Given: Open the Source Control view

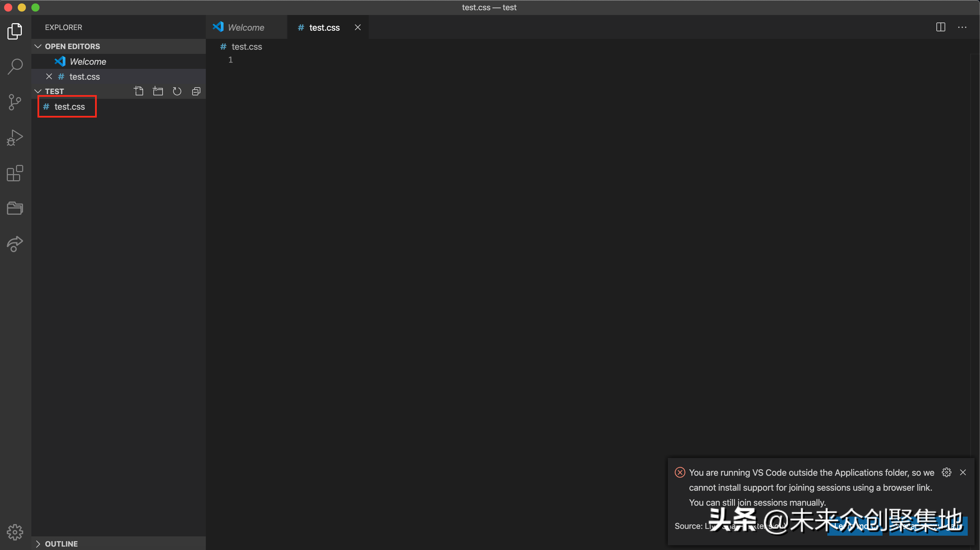Looking at the screenshot, I should (15, 102).
